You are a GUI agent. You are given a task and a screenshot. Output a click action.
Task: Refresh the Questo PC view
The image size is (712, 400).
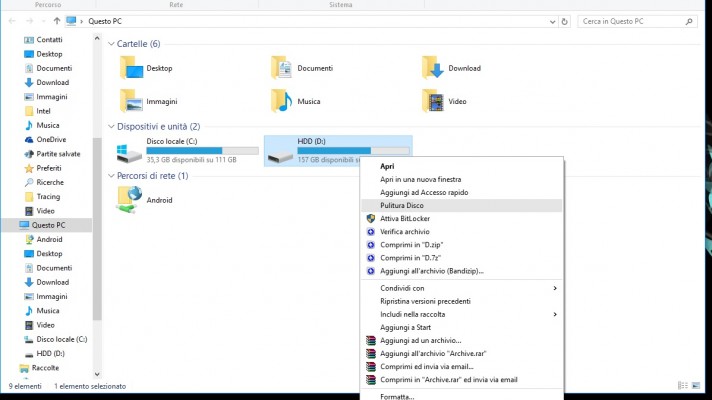coord(565,21)
